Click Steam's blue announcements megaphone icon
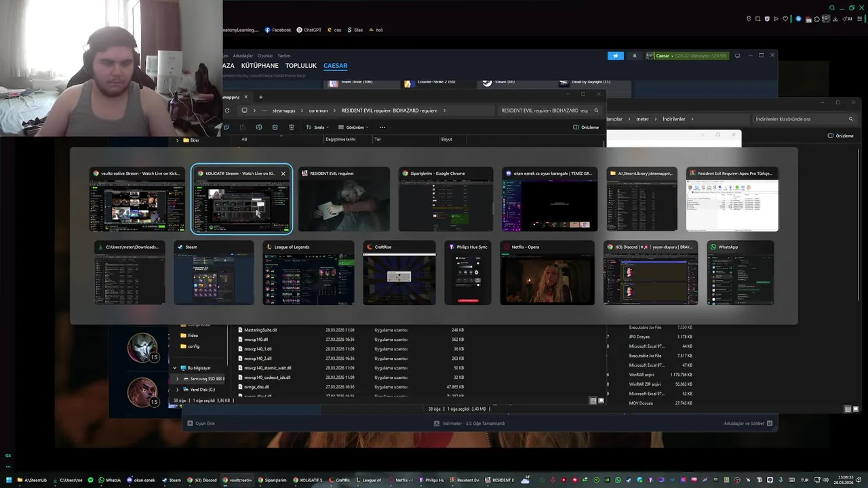Image resolution: width=868 pixels, height=488 pixels. [615, 56]
